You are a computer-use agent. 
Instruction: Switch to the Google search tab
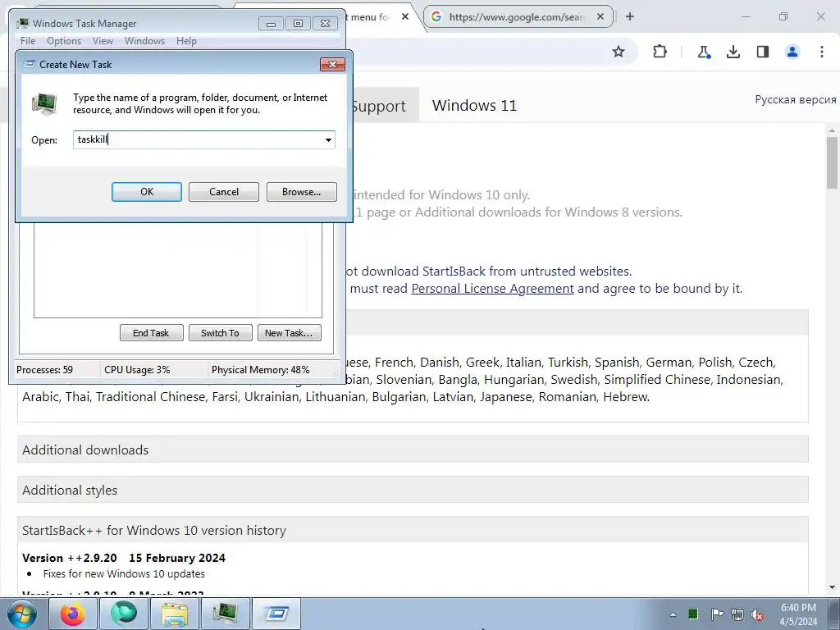point(517,16)
